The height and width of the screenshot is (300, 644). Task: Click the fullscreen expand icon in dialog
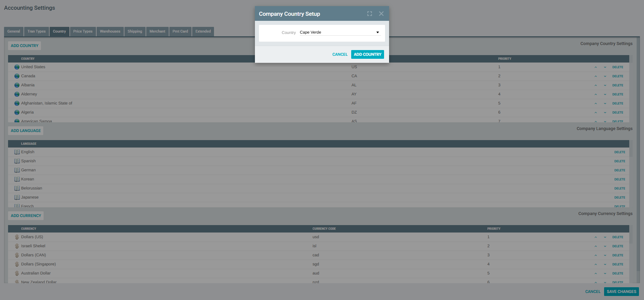coord(369,14)
